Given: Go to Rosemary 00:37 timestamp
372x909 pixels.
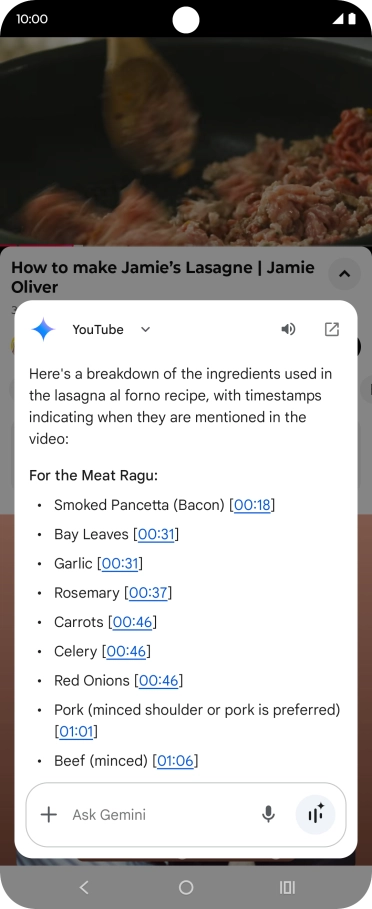Looking at the screenshot, I should click(x=148, y=592).
